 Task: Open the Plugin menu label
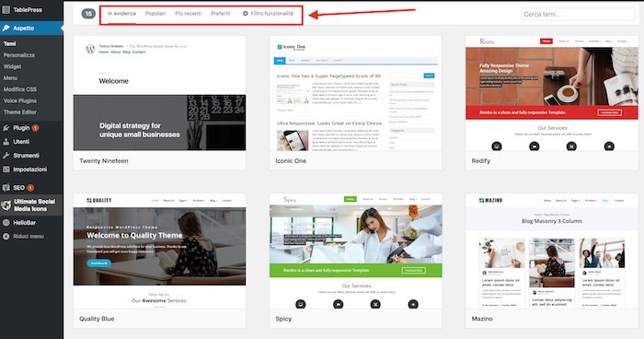pos(21,128)
